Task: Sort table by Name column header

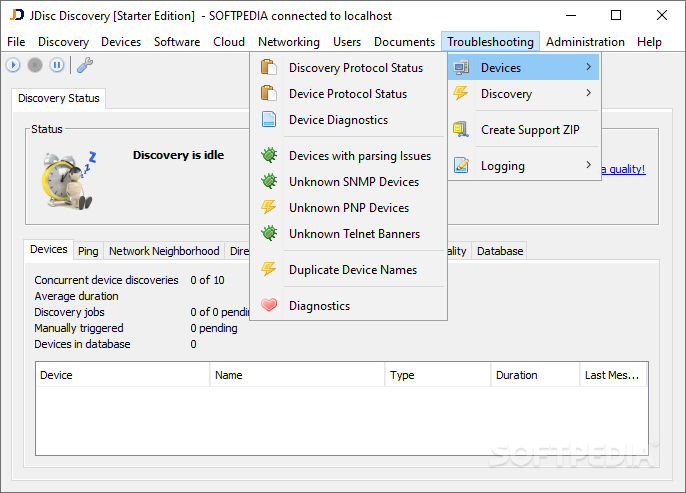Action: pos(297,375)
